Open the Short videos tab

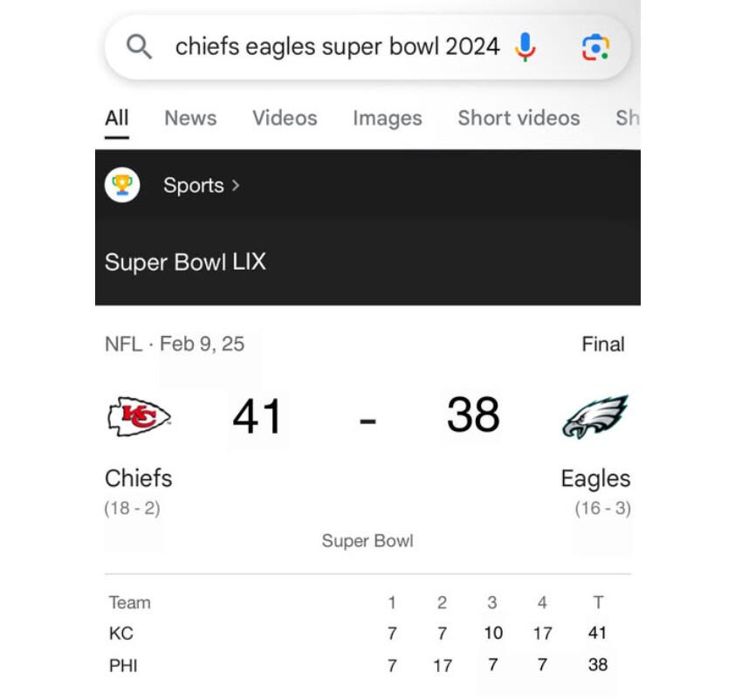point(519,119)
